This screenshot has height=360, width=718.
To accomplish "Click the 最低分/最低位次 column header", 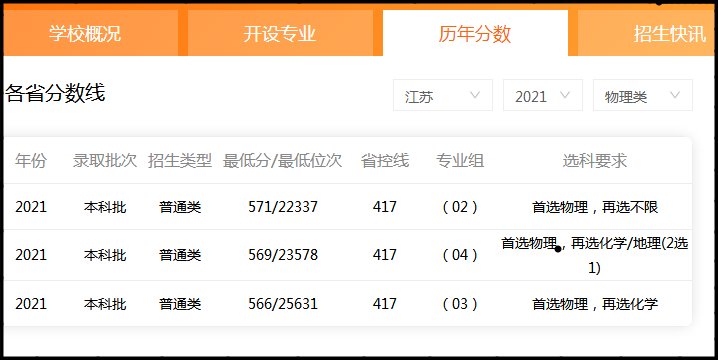I will 283,161.
